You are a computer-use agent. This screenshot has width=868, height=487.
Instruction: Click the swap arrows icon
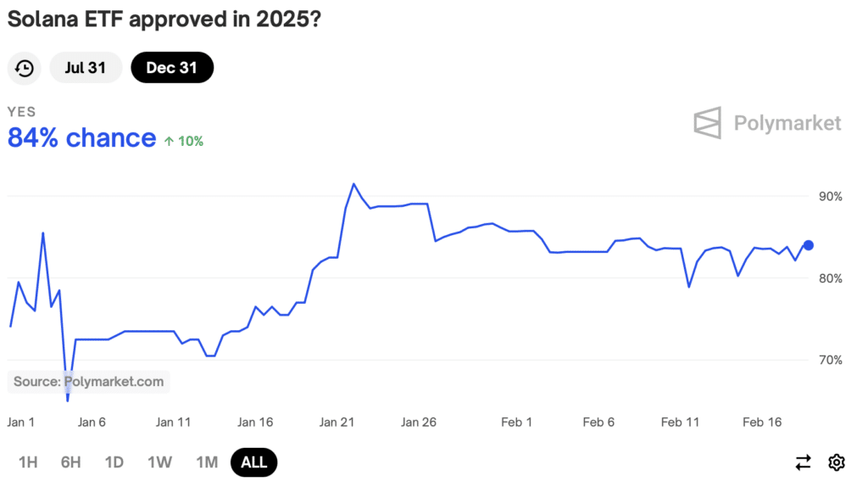804,462
